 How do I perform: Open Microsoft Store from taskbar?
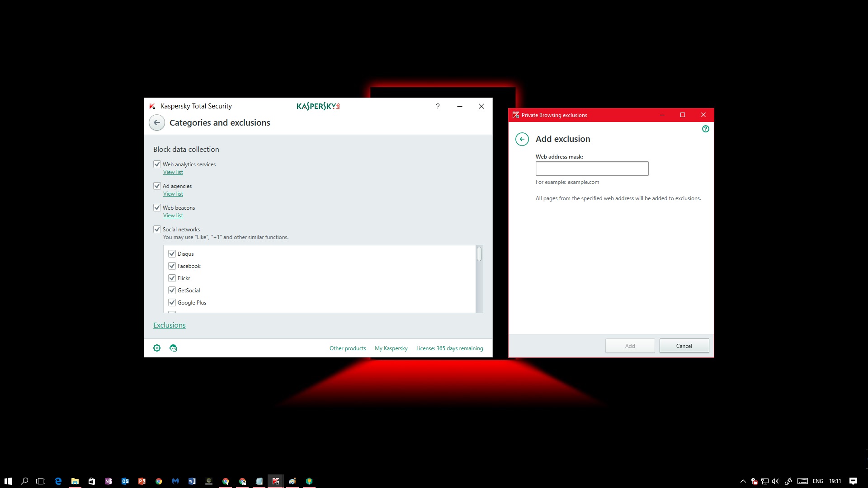[x=92, y=481]
